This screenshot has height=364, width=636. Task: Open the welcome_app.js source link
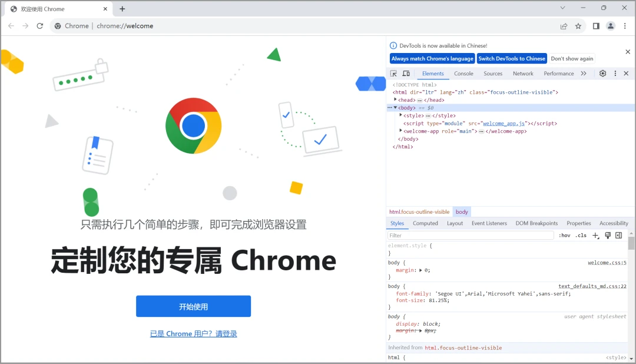point(503,123)
